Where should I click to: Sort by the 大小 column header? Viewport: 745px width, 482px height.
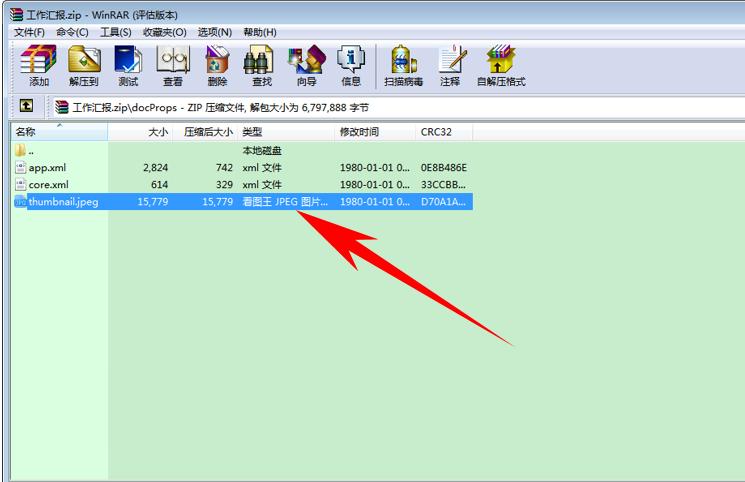140,132
